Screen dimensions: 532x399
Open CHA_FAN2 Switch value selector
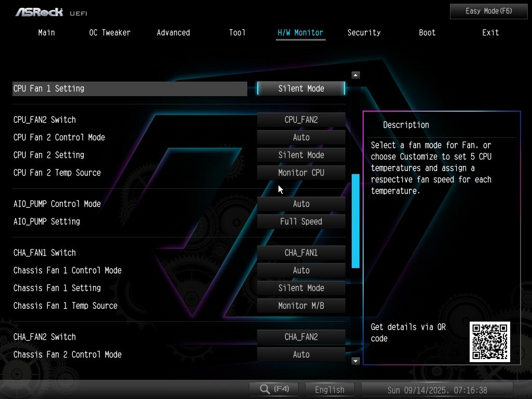pyautogui.click(x=301, y=337)
